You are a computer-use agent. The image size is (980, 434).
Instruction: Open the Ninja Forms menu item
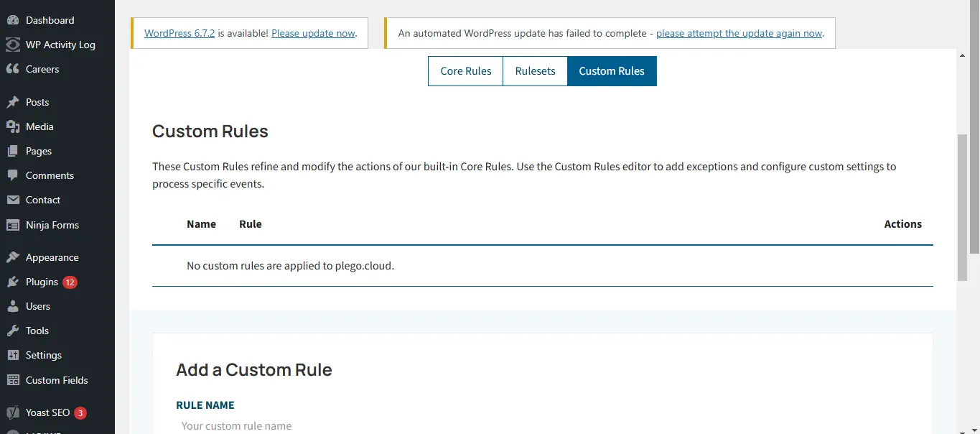[52, 225]
